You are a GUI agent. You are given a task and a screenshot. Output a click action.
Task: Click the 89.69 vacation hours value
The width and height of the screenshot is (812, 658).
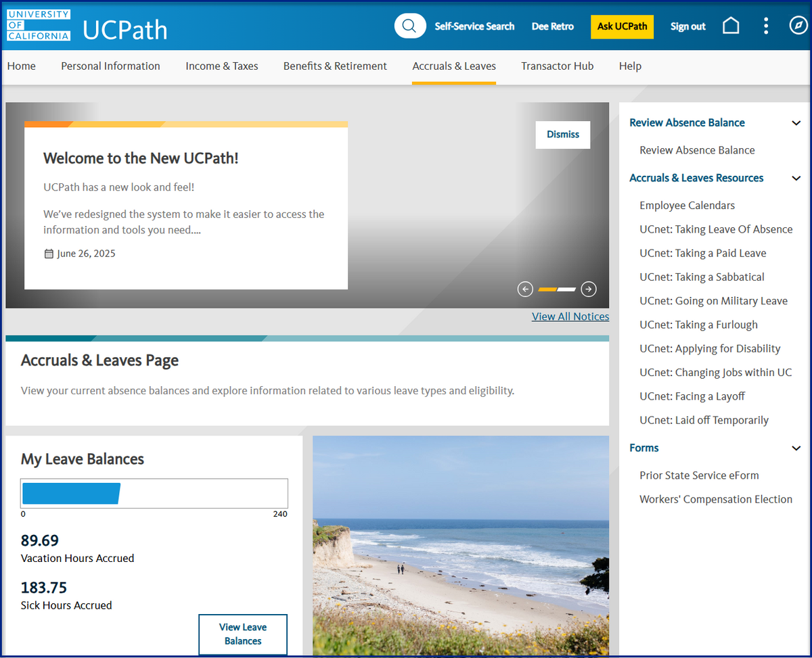(40, 540)
